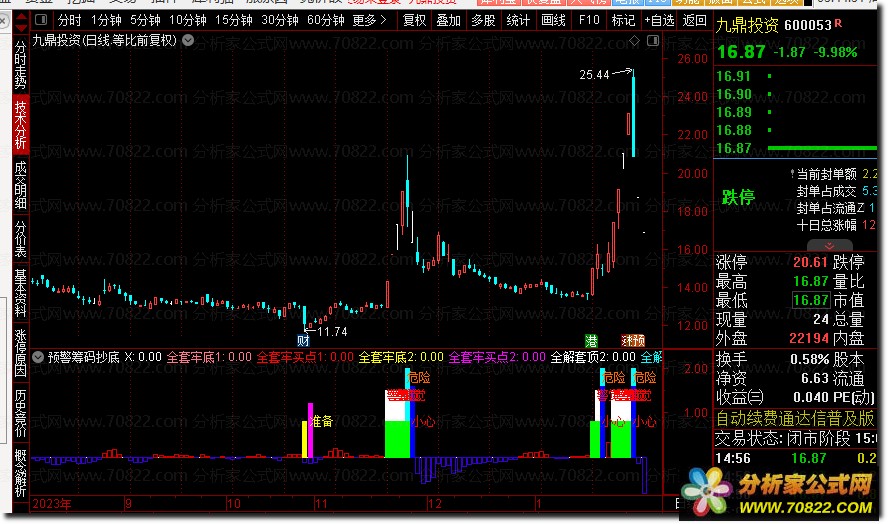Screen dimensions: 889x524
Task: Open the 技术分析 sidebar tab
Action: [x=20, y=124]
